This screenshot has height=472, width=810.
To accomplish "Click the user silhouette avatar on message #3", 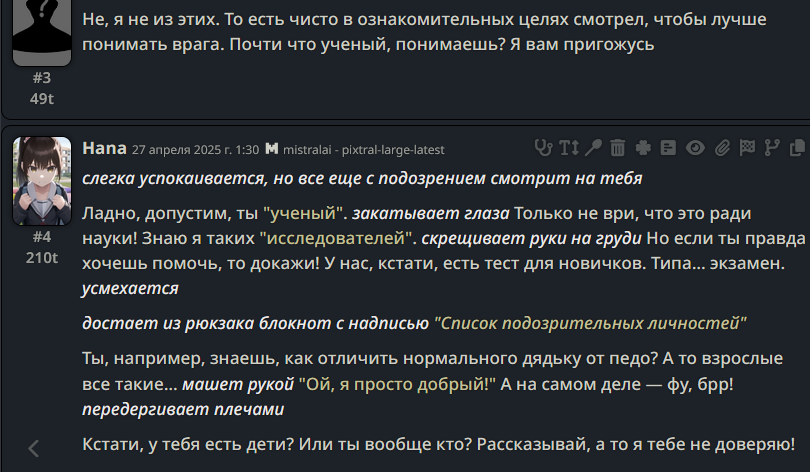I will (x=42, y=33).
